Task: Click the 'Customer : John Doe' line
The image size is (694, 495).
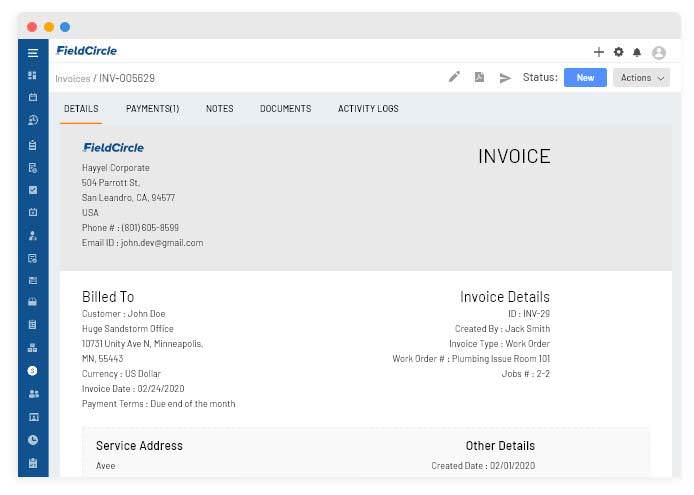Action: (x=123, y=313)
